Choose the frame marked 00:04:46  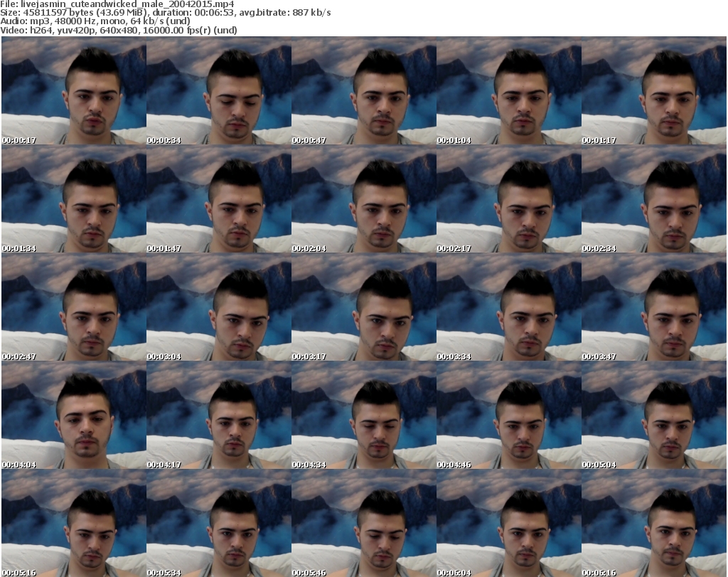coord(508,415)
